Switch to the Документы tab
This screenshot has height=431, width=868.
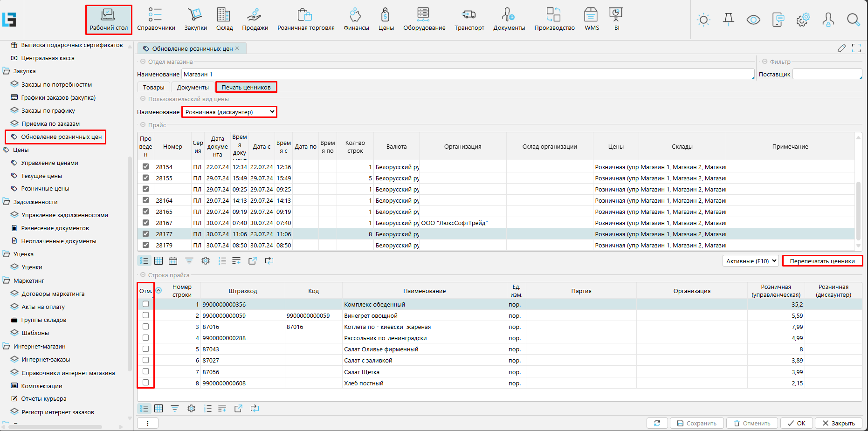[193, 87]
